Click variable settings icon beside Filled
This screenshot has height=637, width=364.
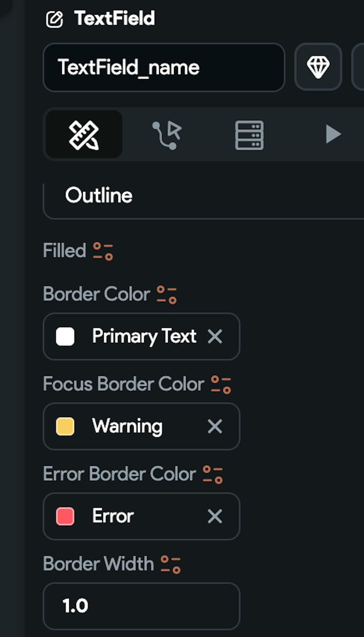pos(103,251)
